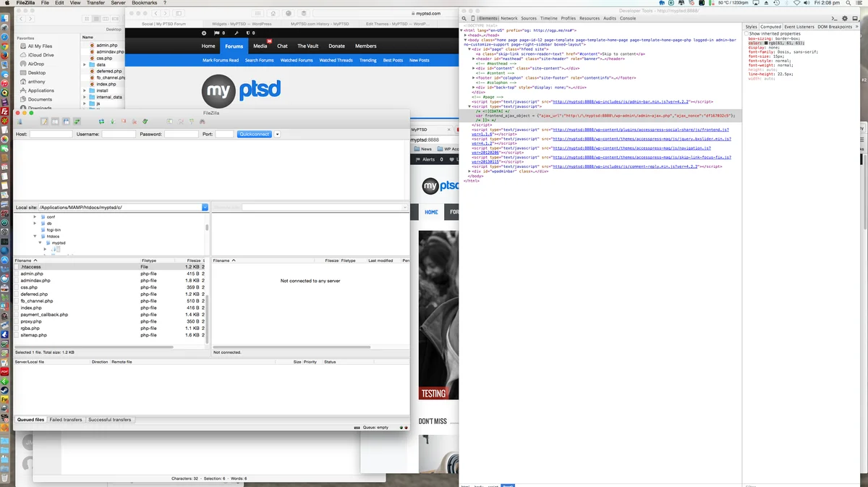This screenshot has width=868, height=487.
Task: Click Filesize column header in local pane
Action: pos(193,261)
